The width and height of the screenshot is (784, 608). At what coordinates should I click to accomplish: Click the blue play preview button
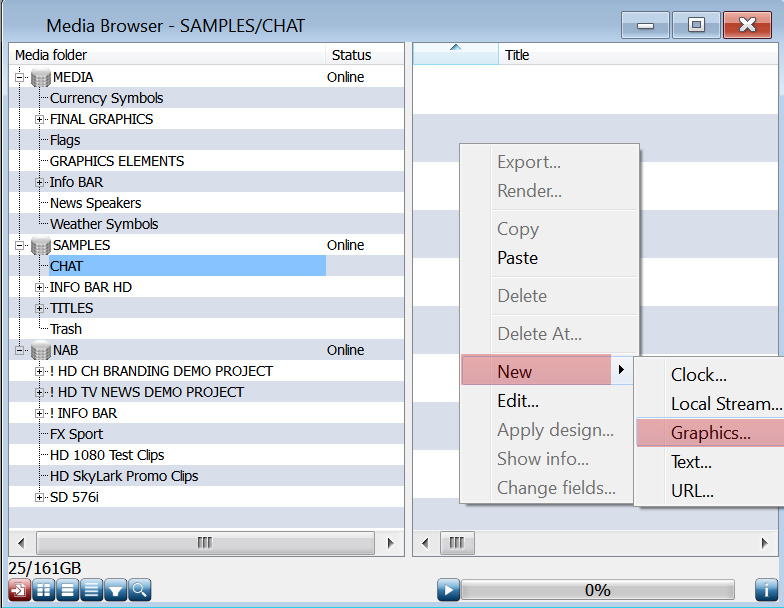(x=448, y=590)
